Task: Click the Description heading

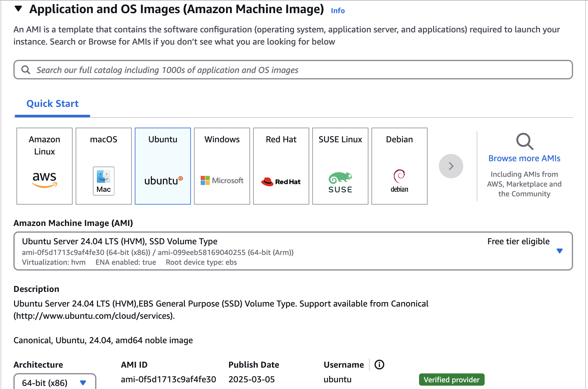Action: click(x=36, y=289)
